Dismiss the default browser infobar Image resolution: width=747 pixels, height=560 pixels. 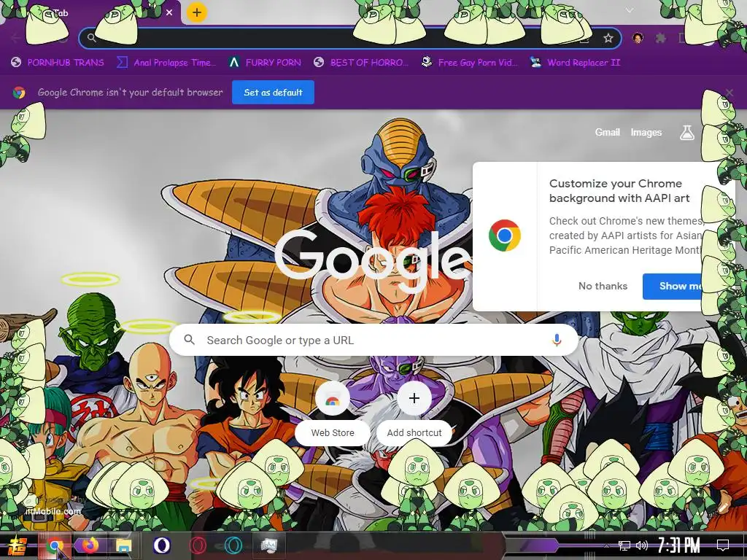click(x=729, y=93)
